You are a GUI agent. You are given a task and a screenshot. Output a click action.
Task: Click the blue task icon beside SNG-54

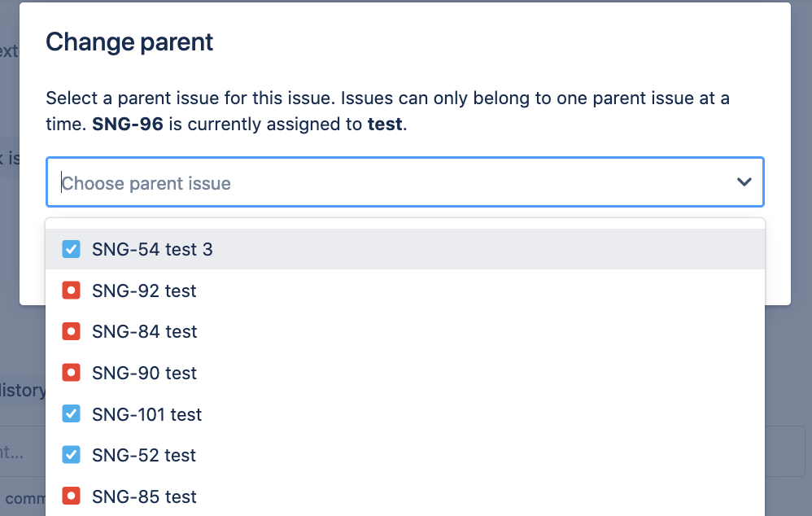(x=71, y=248)
